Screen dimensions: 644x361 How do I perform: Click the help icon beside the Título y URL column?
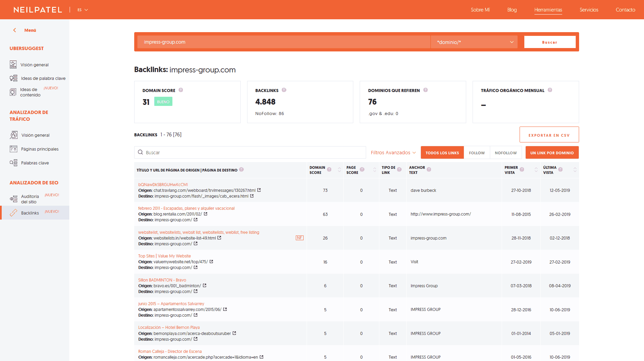click(241, 170)
